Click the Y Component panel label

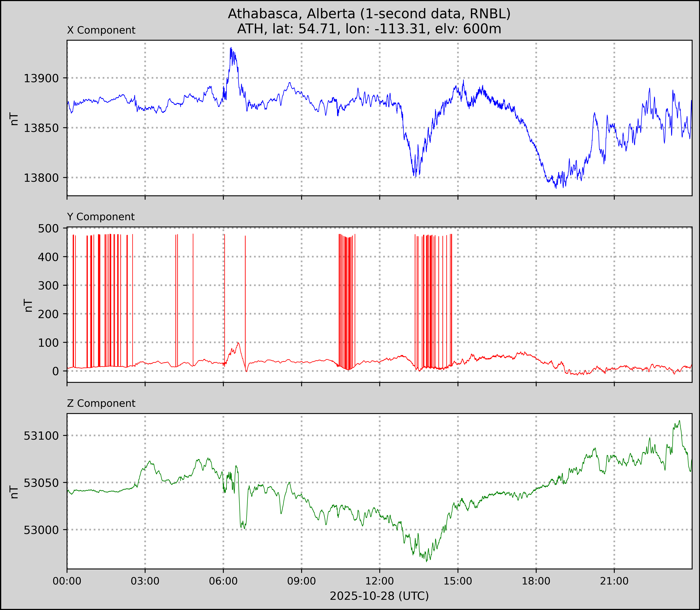pos(101,217)
